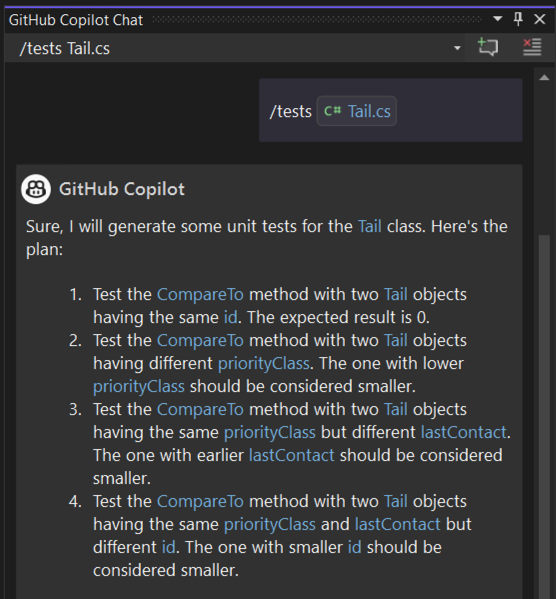Click the GitHub Copilot Chat title tab

(76, 20)
